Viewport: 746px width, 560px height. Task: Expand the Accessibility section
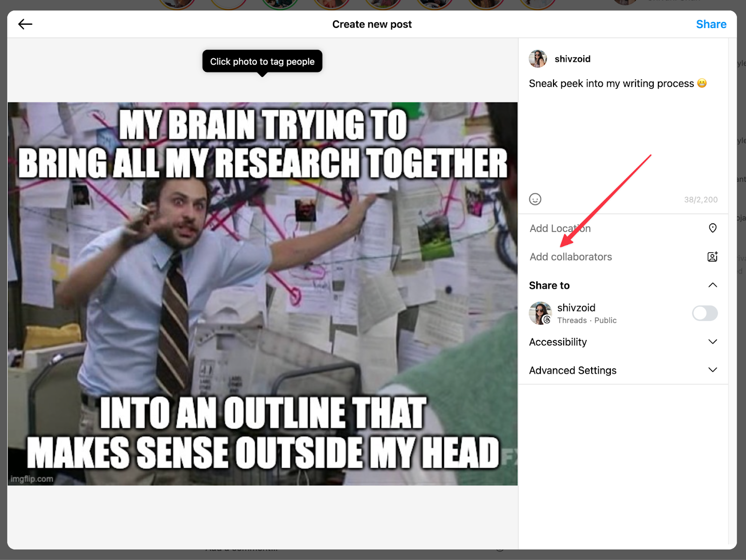point(712,342)
